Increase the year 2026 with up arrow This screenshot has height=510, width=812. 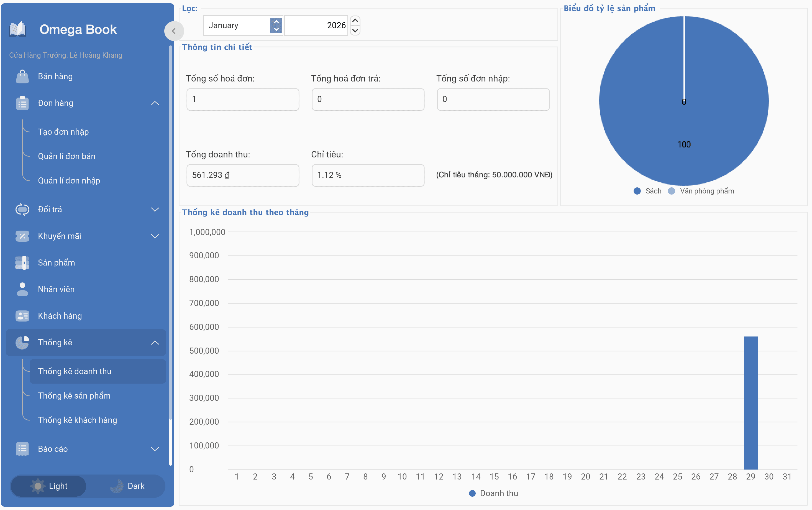(x=355, y=21)
